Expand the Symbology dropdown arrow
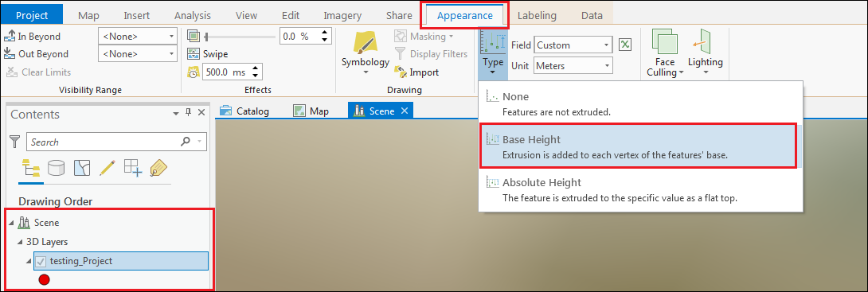 pyautogui.click(x=365, y=72)
